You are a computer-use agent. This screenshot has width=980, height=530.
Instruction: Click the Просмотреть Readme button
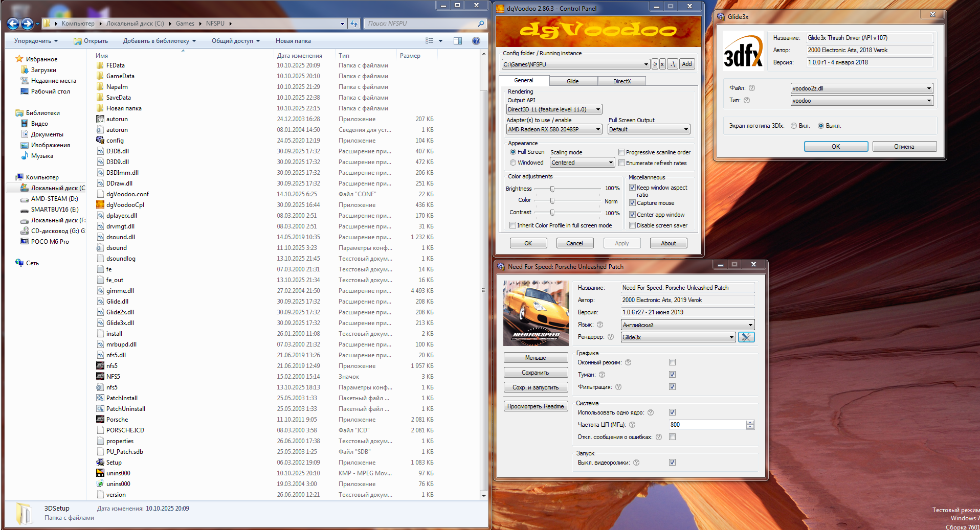coord(536,406)
